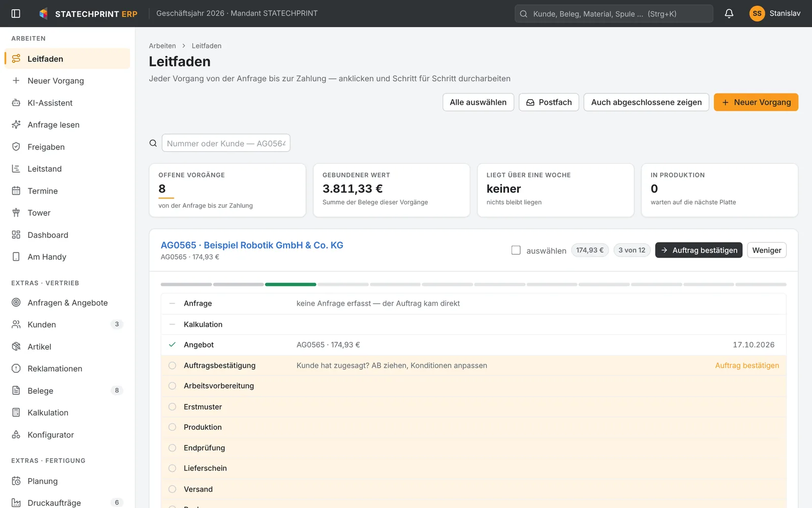The width and height of the screenshot is (812, 508).
Task: Toggle the sidebar panel icon
Action: coord(16,14)
